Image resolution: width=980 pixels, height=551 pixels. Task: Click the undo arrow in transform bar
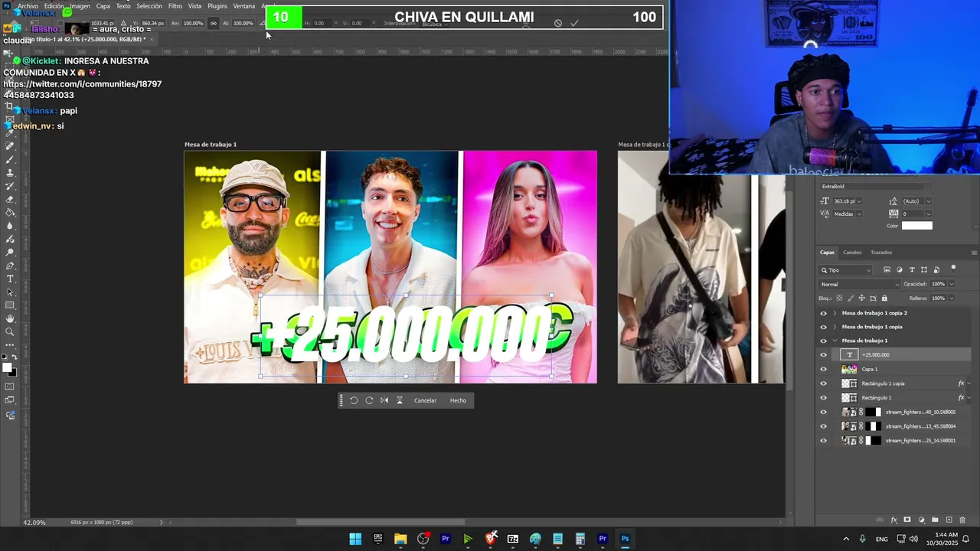click(x=354, y=400)
